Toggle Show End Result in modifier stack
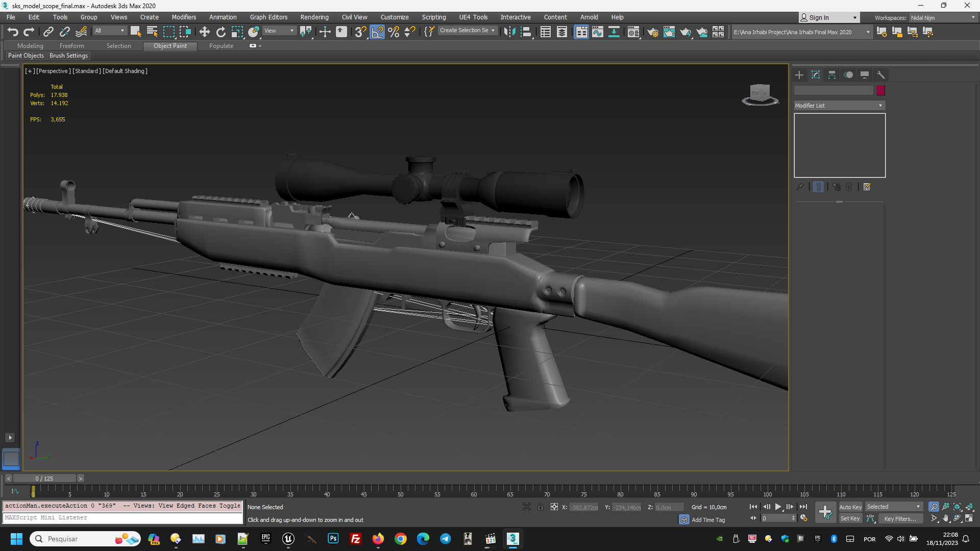The width and height of the screenshot is (980, 551). click(x=818, y=187)
